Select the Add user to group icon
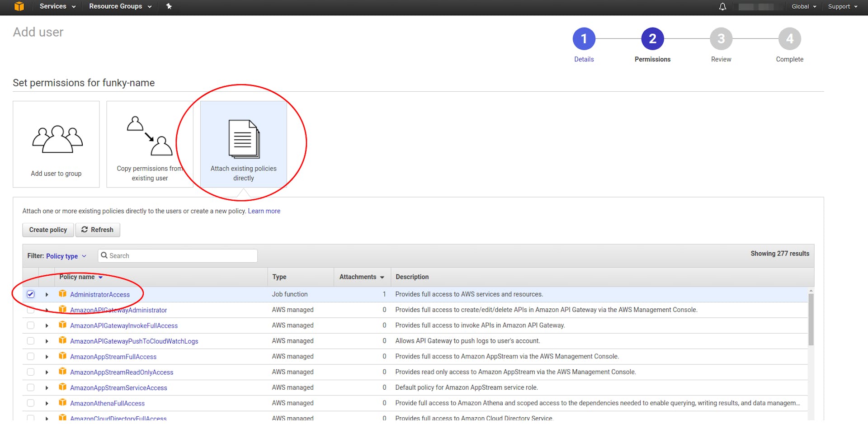The image size is (868, 424). tap(57, 139)
